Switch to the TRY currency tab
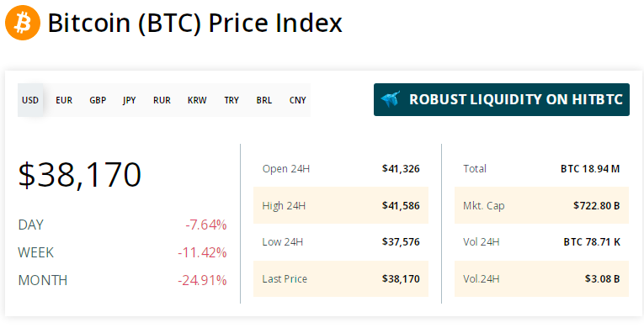Viewport: 644px width, 328px height. click(x=232, y=100)
